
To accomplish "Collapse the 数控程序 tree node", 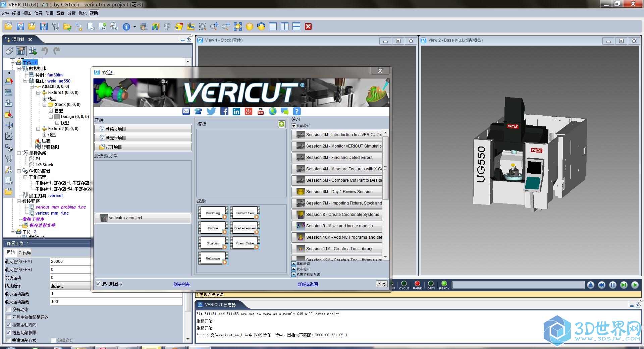I will tap(19, 201).
